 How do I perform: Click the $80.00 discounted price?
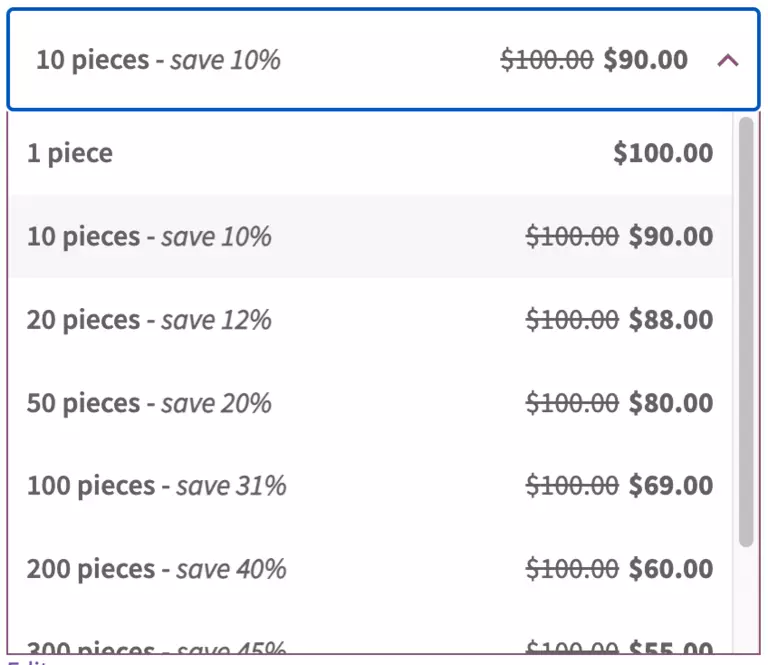tap(671, 403)
